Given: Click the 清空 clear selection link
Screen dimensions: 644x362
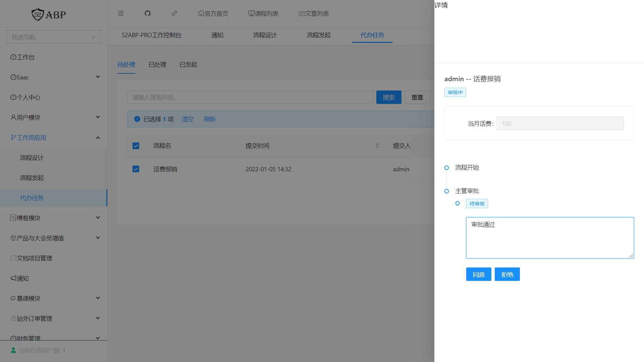Looking at the screenshot, I should [x=187, y=119].
